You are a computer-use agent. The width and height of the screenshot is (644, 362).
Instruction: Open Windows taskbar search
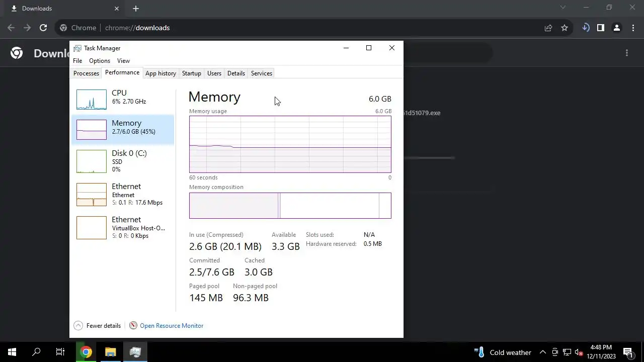(x=36, y=352)
